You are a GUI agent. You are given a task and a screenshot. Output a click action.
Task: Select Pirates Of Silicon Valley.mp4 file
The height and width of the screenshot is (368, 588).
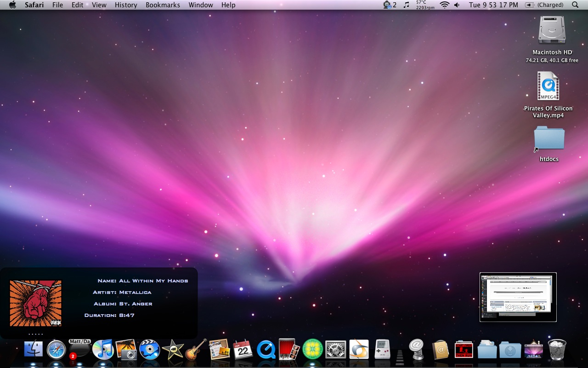pos(548,86)
